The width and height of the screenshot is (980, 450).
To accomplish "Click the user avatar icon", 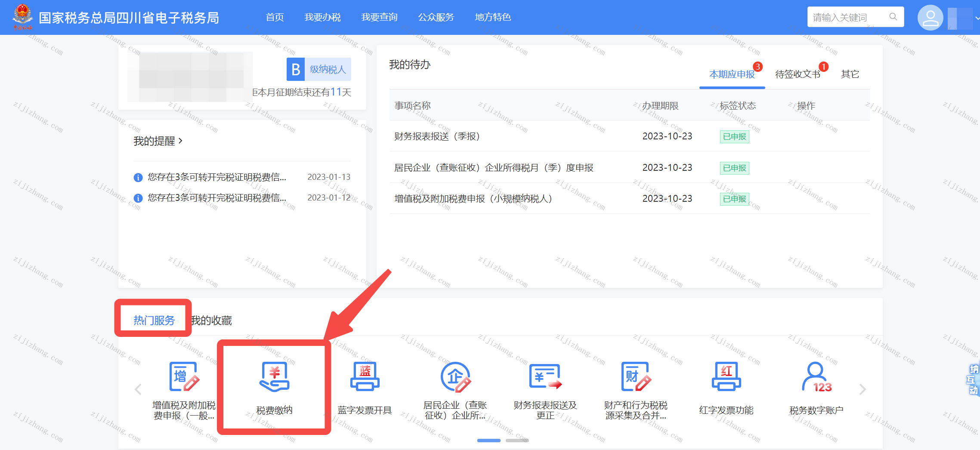I will (x=930, y=18).
